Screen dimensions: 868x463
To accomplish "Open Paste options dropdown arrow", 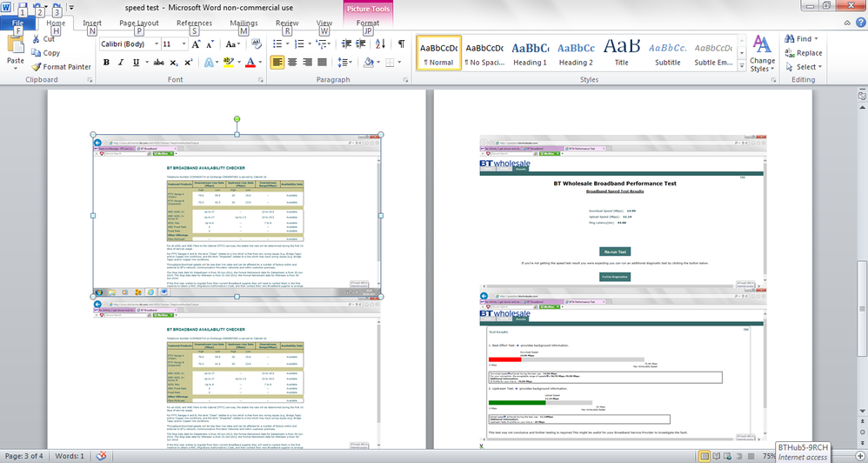I will [15, 68].
